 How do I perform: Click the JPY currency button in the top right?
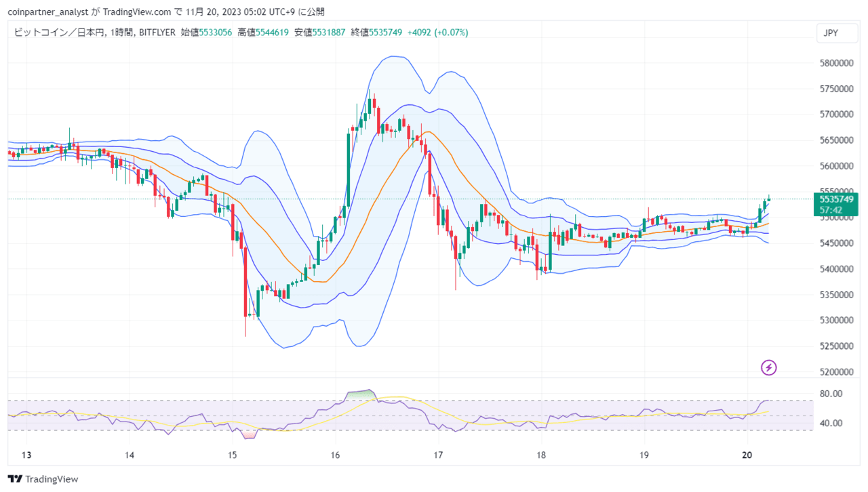[837, 32]
